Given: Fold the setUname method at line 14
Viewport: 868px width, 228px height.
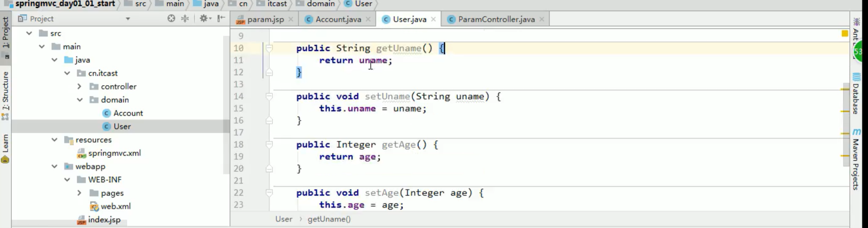Looking at the screenshot, I should (x=269, y=96).
